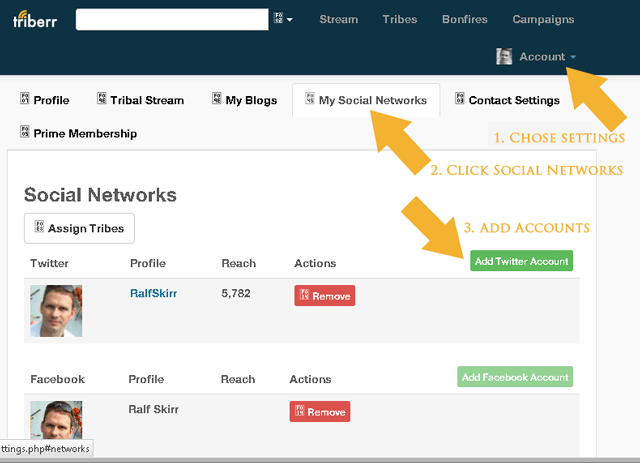
Task: Click the My Social Networks tab icon
Action: click(x=310, y=98)
